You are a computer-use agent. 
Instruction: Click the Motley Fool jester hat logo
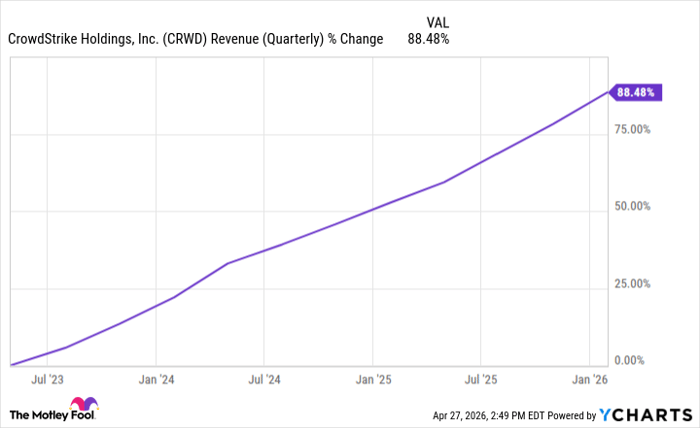click(x=84, y=403)
